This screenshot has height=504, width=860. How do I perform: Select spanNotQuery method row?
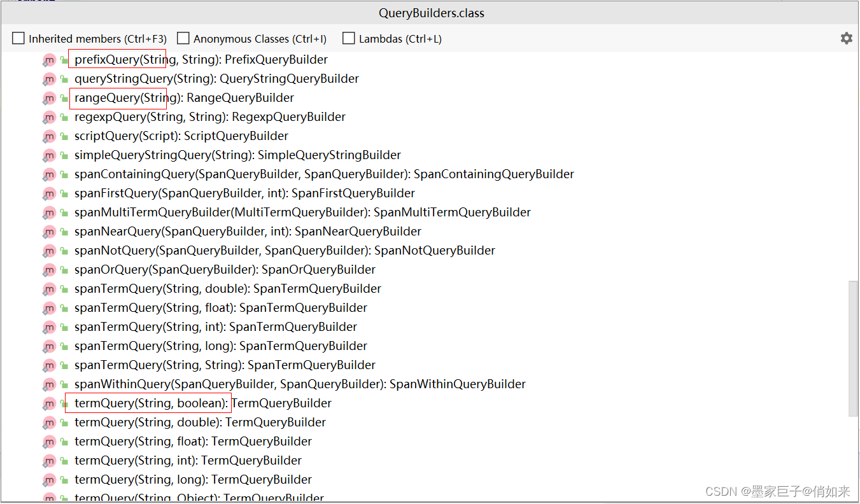[x=285, y=251]
